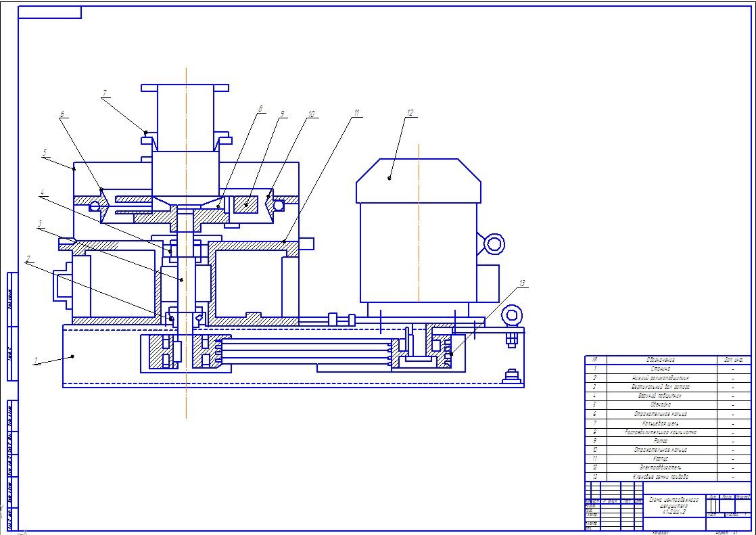Image resolution: width=756 pixels, height=535 pixels.
Task: Click callout number 12 above the electric motor
Action: tap(409, 113)
